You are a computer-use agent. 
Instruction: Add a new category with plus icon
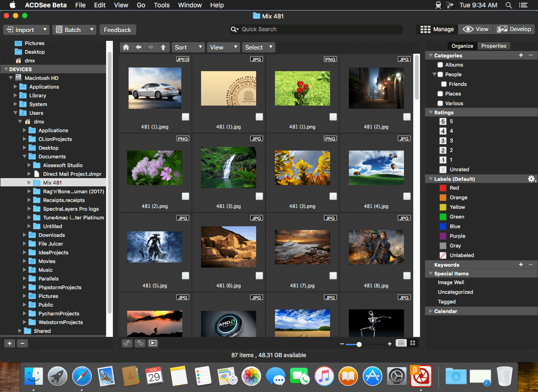(x=521, y=56)
